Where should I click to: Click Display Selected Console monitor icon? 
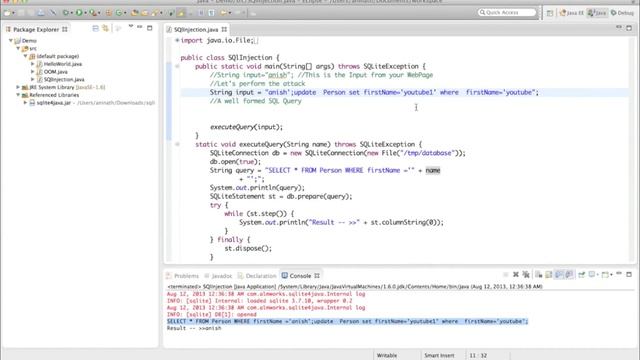click(592, 275)
